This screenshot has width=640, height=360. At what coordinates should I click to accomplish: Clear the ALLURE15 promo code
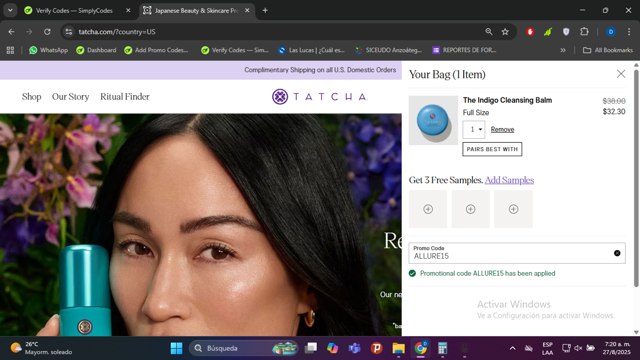(617, 253)
